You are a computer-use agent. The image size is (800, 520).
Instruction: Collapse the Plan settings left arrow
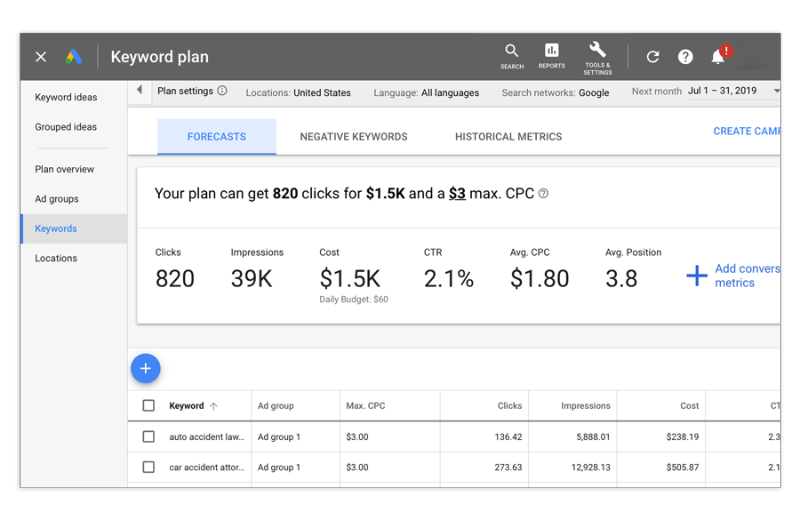(139, 90)
